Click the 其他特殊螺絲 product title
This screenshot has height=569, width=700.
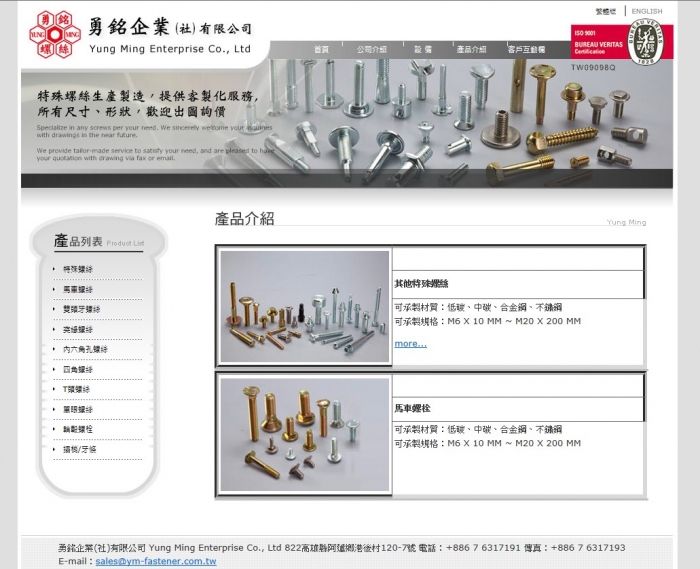pyautogui.click(x=421, y=283)
